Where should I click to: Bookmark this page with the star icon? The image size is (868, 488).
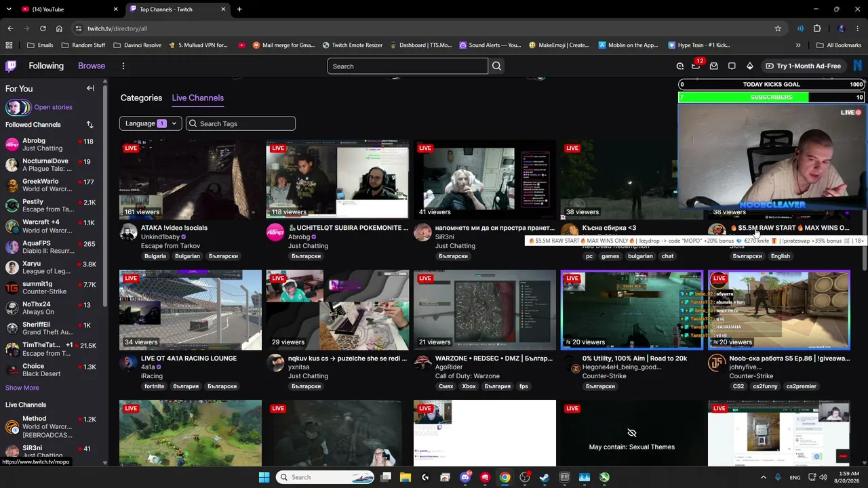pos(778,28)
